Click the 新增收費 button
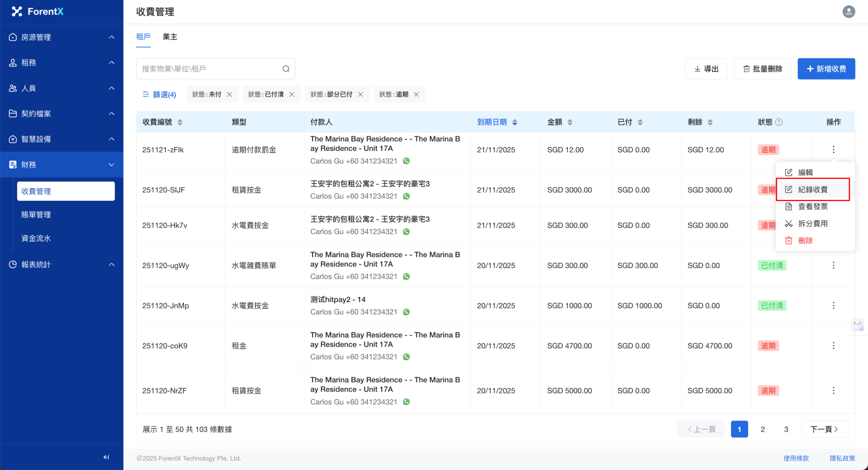 [x=826, y=69]
